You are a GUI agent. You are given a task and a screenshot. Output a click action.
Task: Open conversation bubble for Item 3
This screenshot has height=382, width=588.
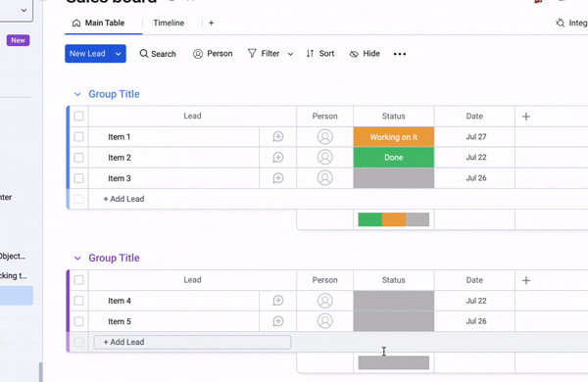(278, 178)
